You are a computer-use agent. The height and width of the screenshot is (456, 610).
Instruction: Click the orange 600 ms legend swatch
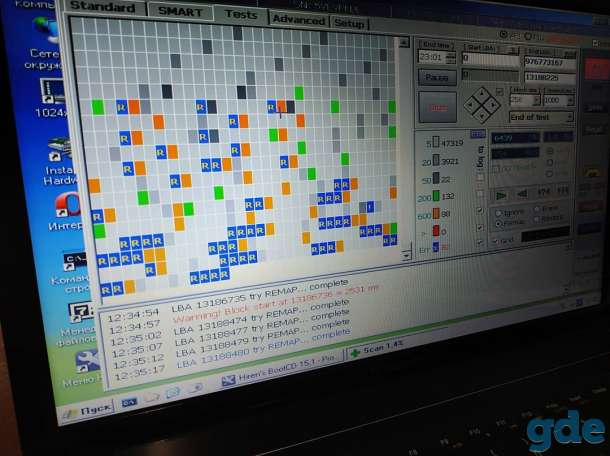click(436, 213)
